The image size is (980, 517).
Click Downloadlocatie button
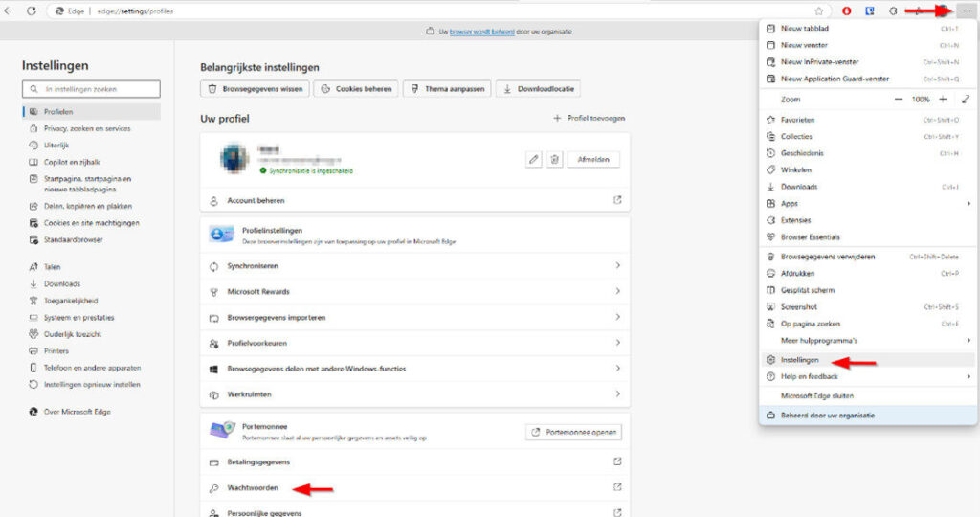point(538,89)
